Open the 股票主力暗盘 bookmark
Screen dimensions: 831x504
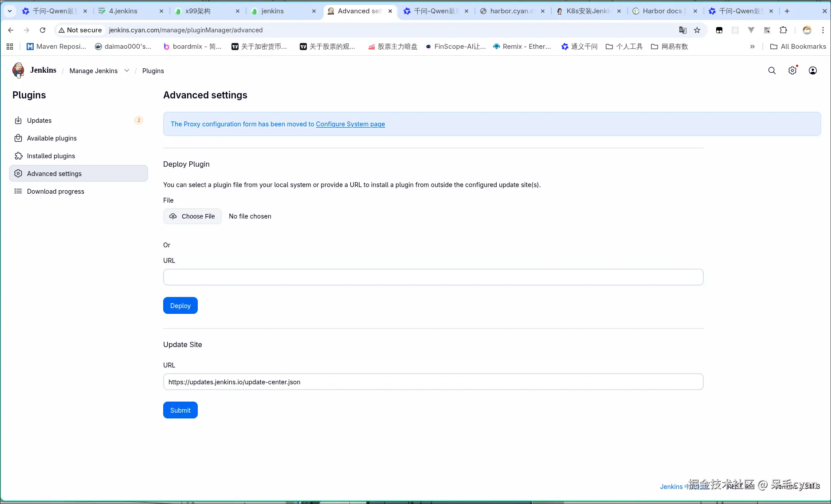pyautogui.click(x=393, y=47)
